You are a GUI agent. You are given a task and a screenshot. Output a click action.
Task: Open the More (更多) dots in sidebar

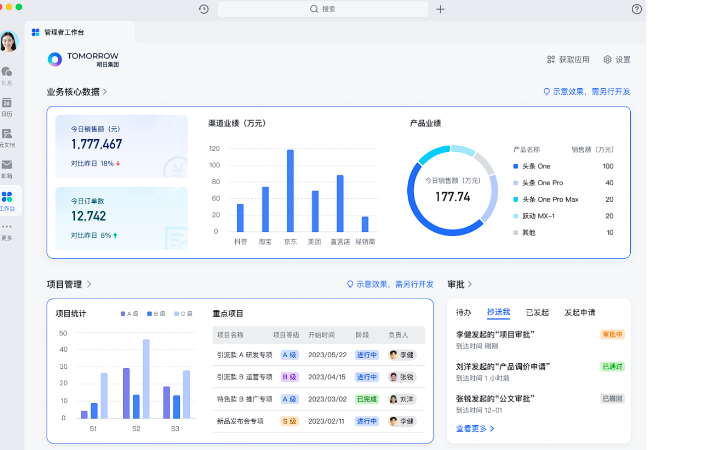coord(7,226)
